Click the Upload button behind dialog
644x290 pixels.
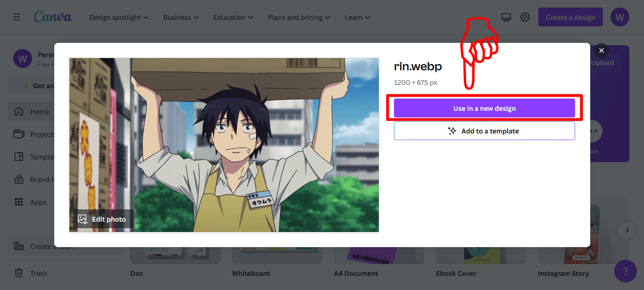[x=602, y=63]
